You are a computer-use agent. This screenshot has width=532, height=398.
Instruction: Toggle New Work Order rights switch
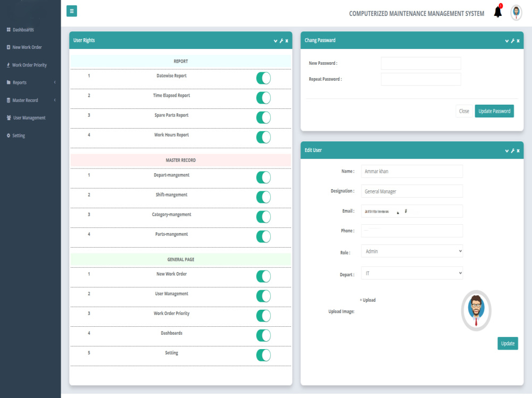pyautogui.click(x=263, y=276)
